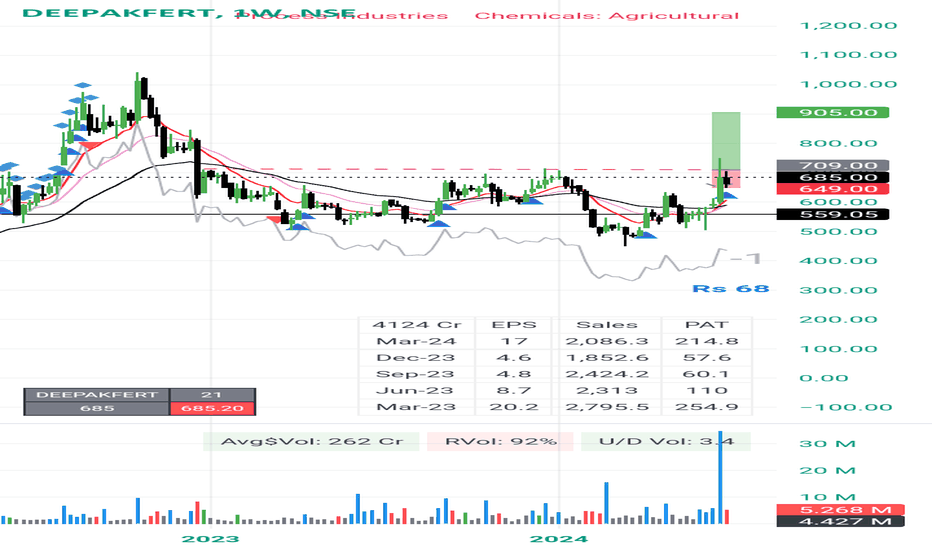Image resolution: width=932 pixels, height=550 pixels.
Task: Click the 2,424.2 sales value
Action: coord(606,374)
